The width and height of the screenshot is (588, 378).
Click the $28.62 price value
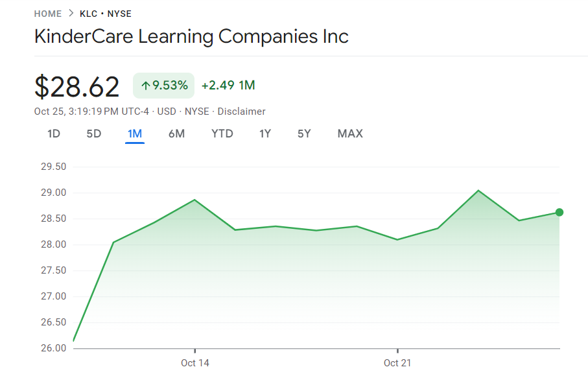[x=77, y=87]
